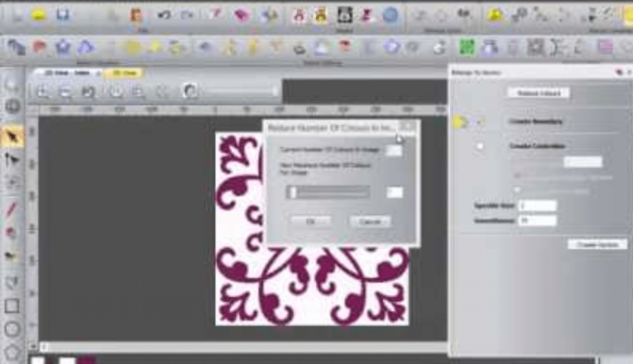
Task: Select the circle shape tool
Action: coord(12,329)
